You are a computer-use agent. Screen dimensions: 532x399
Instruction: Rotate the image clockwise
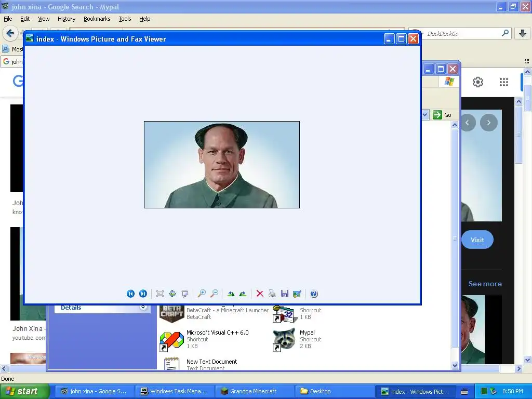[x=231, y=294]
